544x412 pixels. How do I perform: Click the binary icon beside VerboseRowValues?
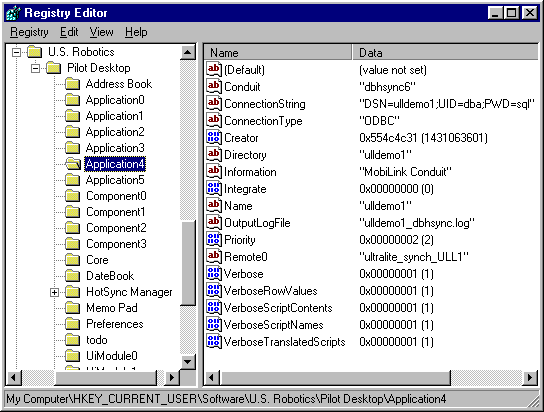214,290
